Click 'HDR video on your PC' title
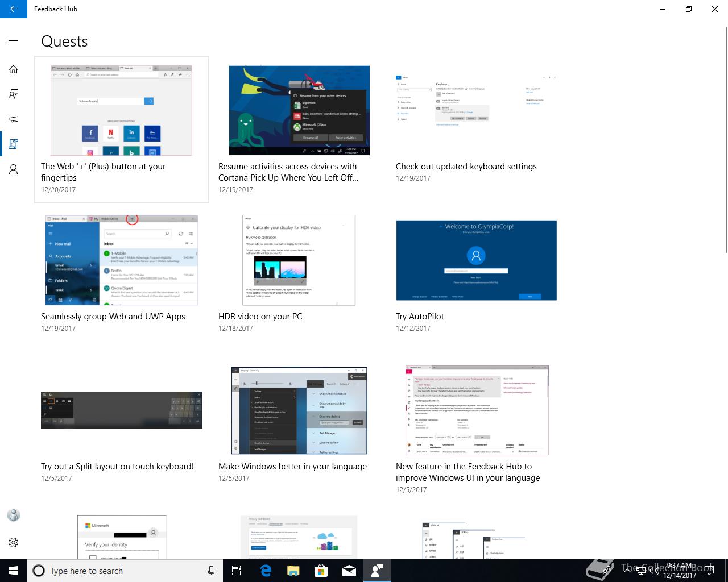 coord(260,317)
